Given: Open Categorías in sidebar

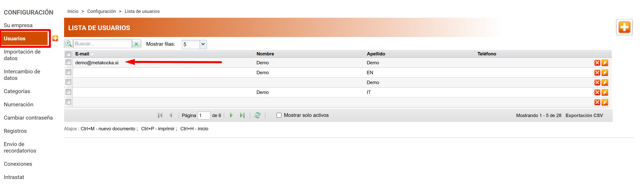Looking at the screenshot, I should click(17, 91).
